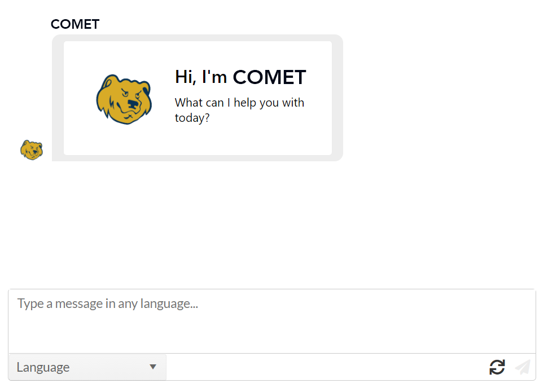This screenshot has width=548, height=392.
Task: Click the paper plane send icon
Action: pos(523,367)
